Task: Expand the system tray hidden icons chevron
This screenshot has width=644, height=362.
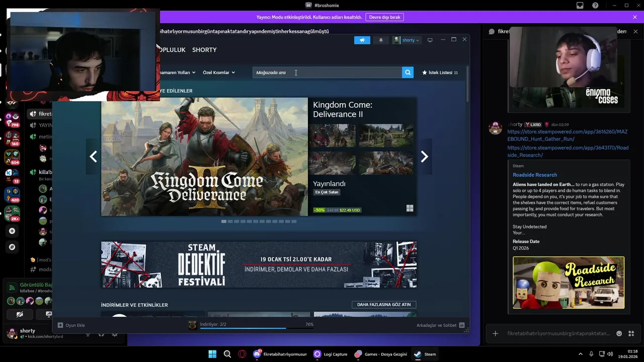Action: [580, 354]
